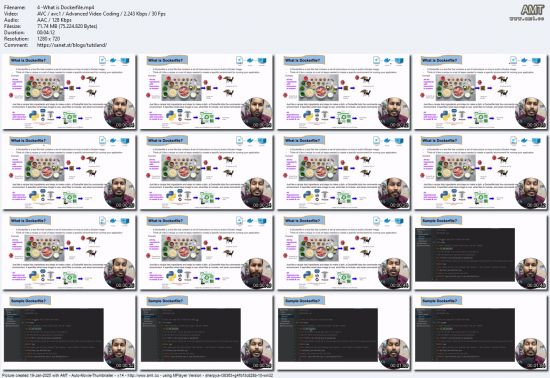
Task: Click the 'Filename:' label in the header
Action: click(14, 7)
